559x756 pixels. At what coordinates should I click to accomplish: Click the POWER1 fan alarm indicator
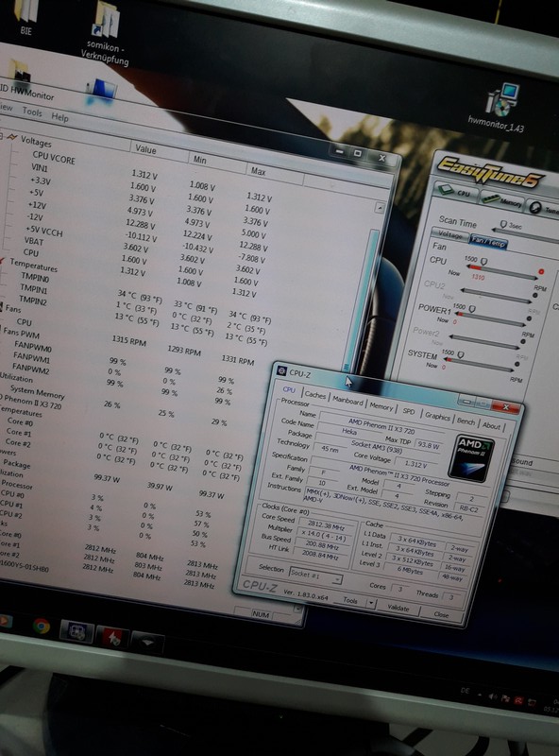[529, 318]
